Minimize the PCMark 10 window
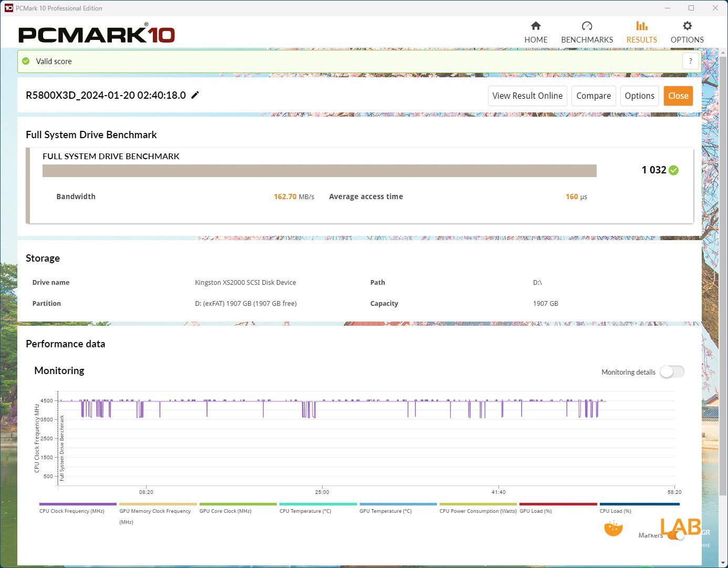This screenshot has width=728, height=568. point(668,8)
